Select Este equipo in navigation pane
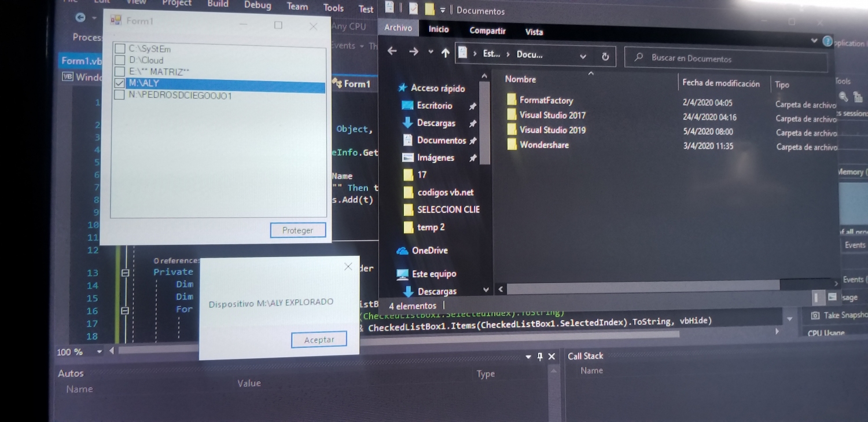 [x=434, y=274]
